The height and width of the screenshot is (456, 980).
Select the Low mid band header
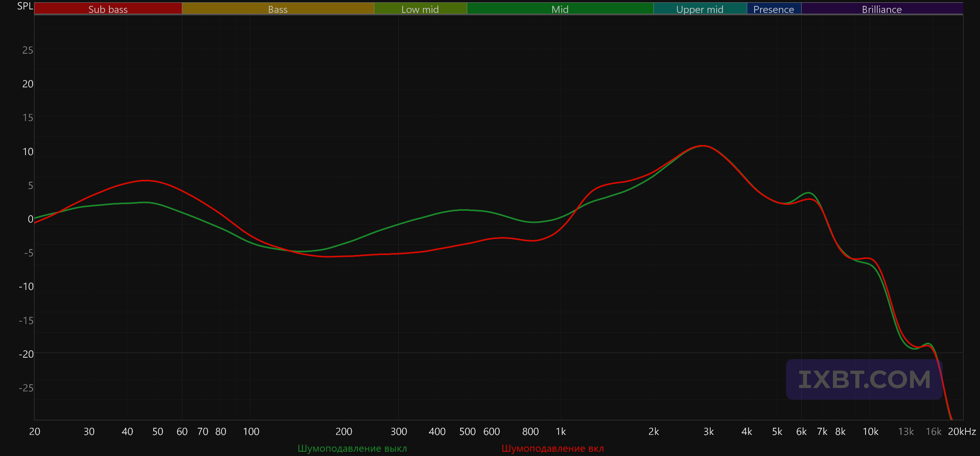tap(420, 9)
